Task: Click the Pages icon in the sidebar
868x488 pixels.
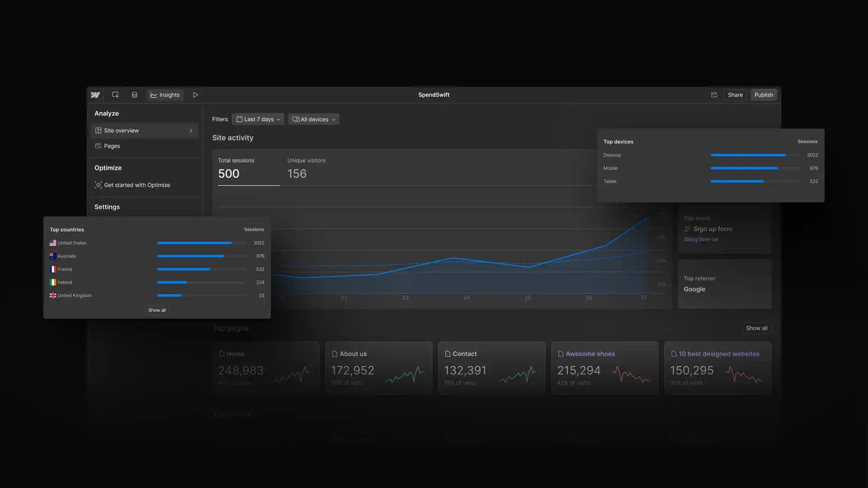Action: pyautogui.click(x=98, y=146)
